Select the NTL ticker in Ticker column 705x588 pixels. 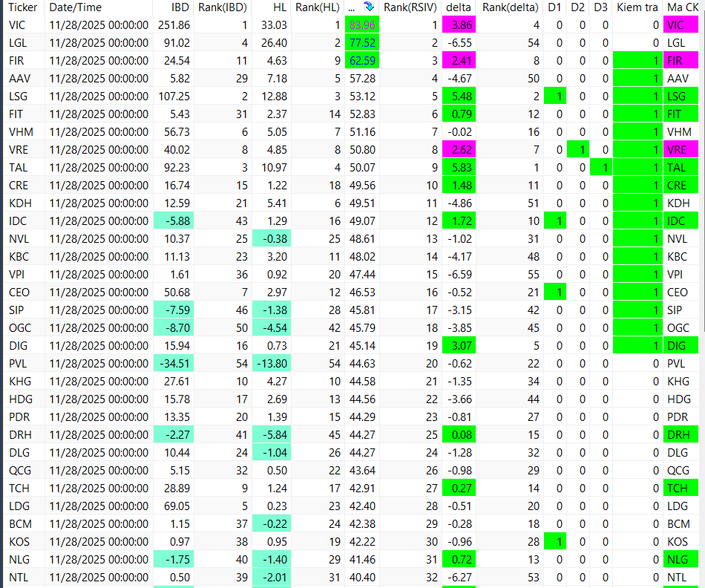point(19,577)
